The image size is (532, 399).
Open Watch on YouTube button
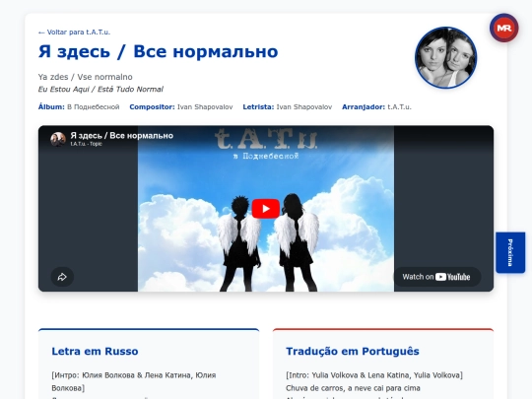click(x=436, y=277)
